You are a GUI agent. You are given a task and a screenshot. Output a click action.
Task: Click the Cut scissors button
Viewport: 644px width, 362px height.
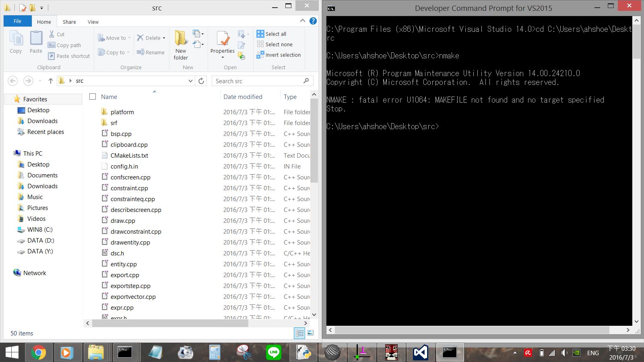coord(56,34)
